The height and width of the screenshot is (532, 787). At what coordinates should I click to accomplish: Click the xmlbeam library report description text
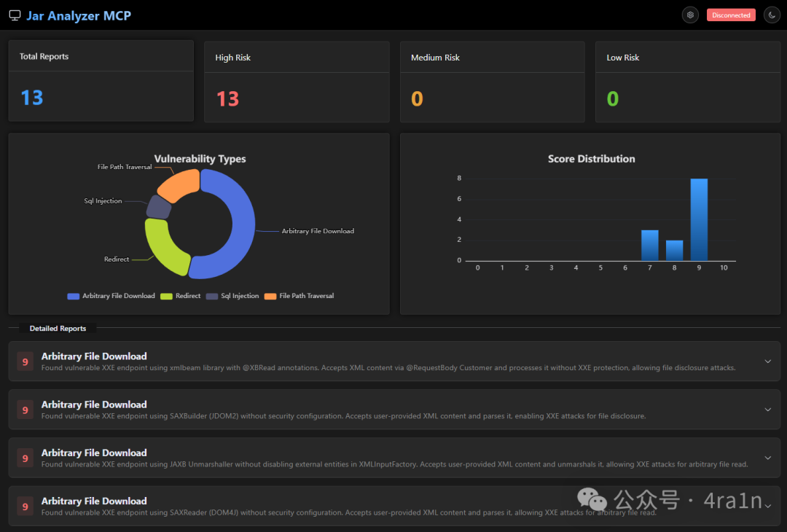(388, 368)
